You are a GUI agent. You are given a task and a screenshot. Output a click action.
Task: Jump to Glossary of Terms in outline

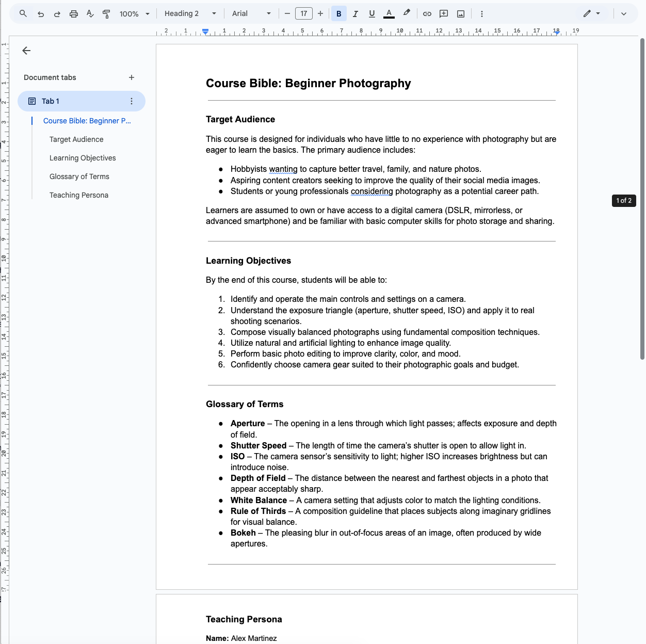pos(79,176)
